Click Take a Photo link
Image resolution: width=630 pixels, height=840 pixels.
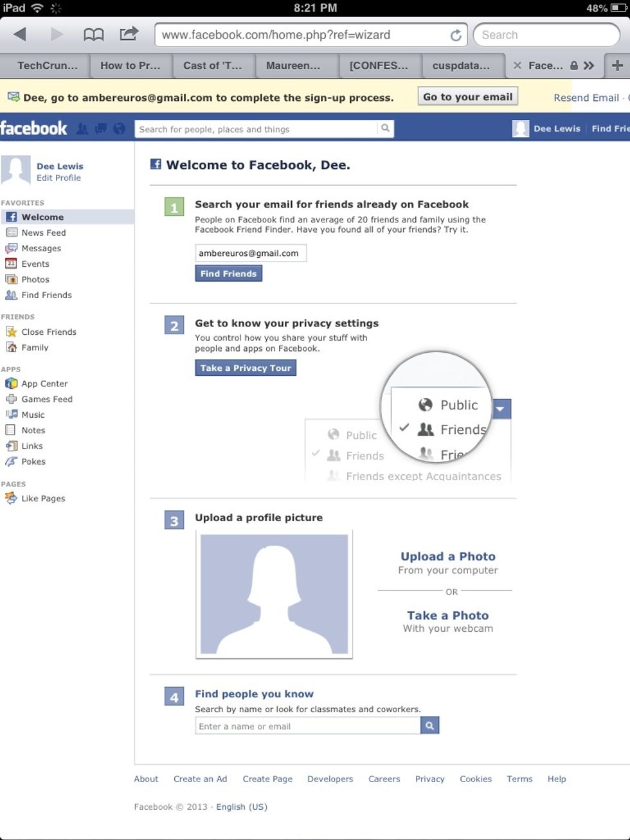[448, 616]
